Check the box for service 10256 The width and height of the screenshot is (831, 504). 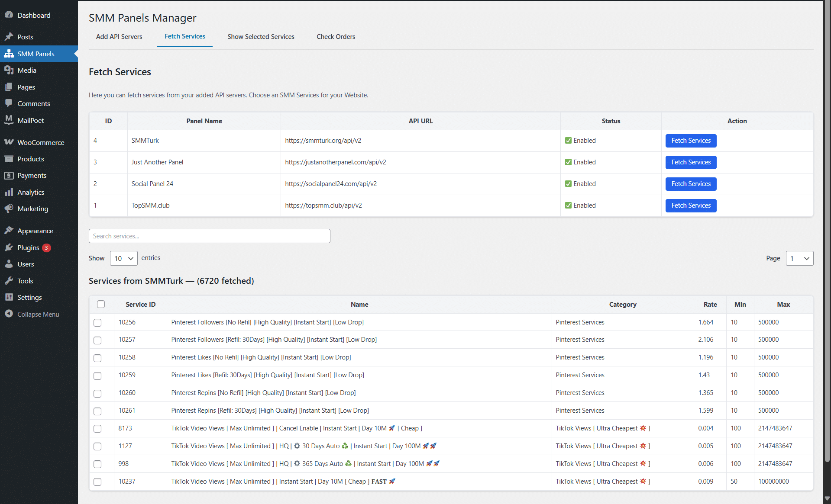(97, 323)
